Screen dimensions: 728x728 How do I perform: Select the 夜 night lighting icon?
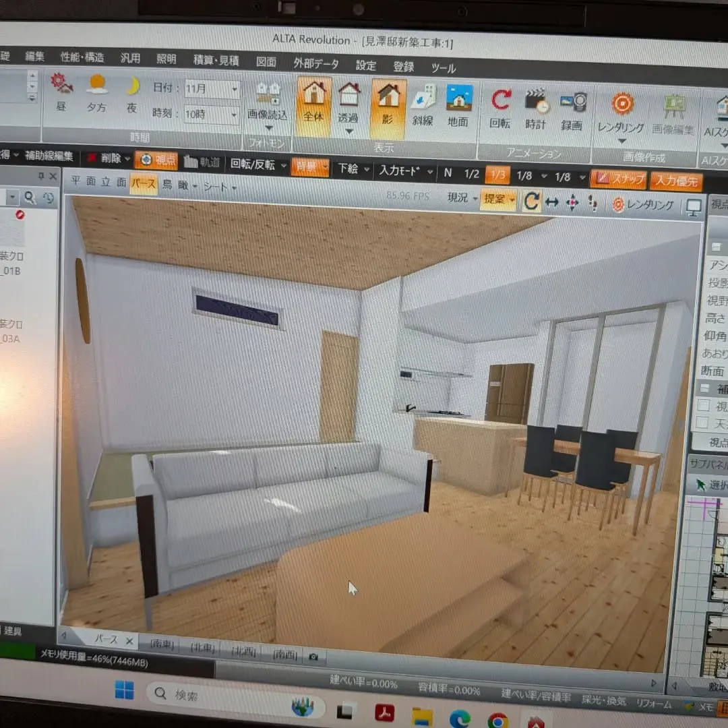click(x=132, y=95)
